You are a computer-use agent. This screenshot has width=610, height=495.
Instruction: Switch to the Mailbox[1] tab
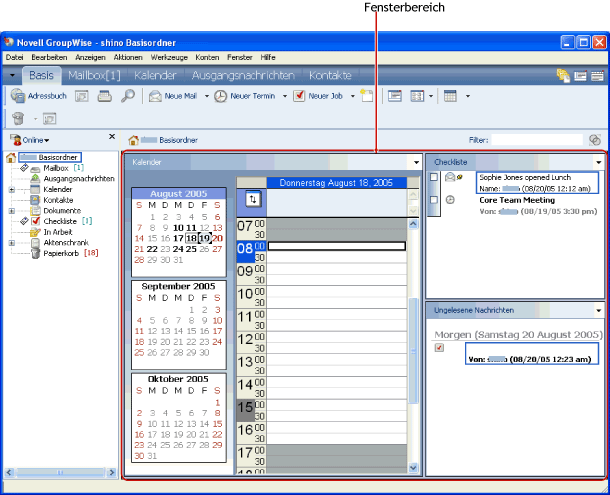coord(94,75)
